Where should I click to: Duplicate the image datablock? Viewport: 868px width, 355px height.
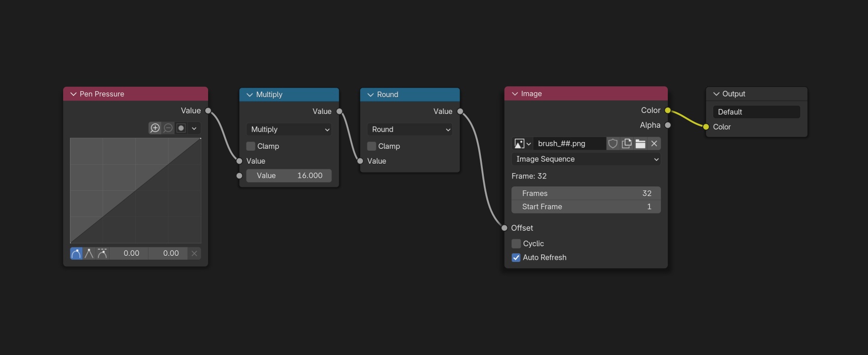click(626, 143)
